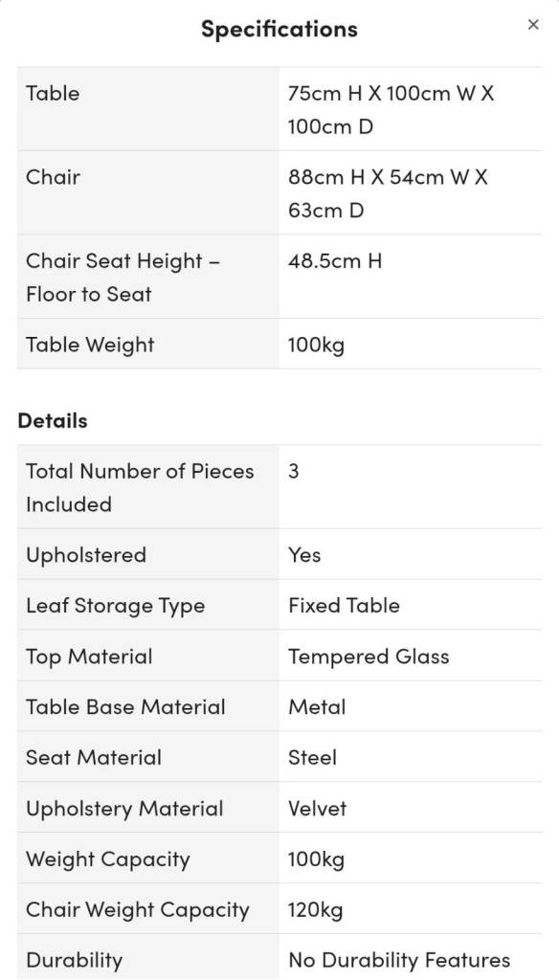Select the Table dimensions row label
559x980 pixels.
[x=53, y=93]
